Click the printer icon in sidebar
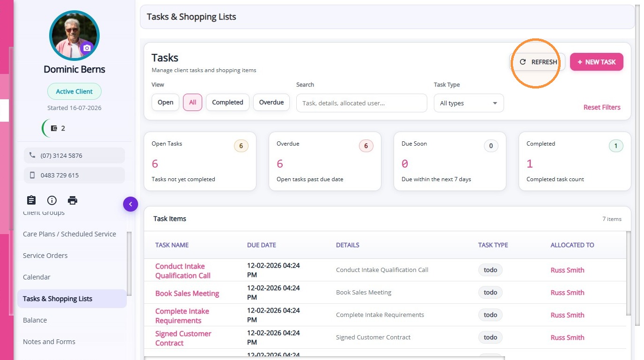644x360 pixels. (73, 200)
